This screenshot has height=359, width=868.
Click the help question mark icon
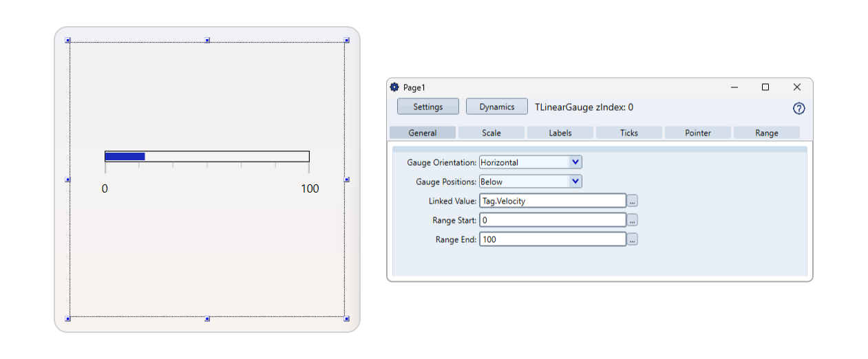point(798,109)
